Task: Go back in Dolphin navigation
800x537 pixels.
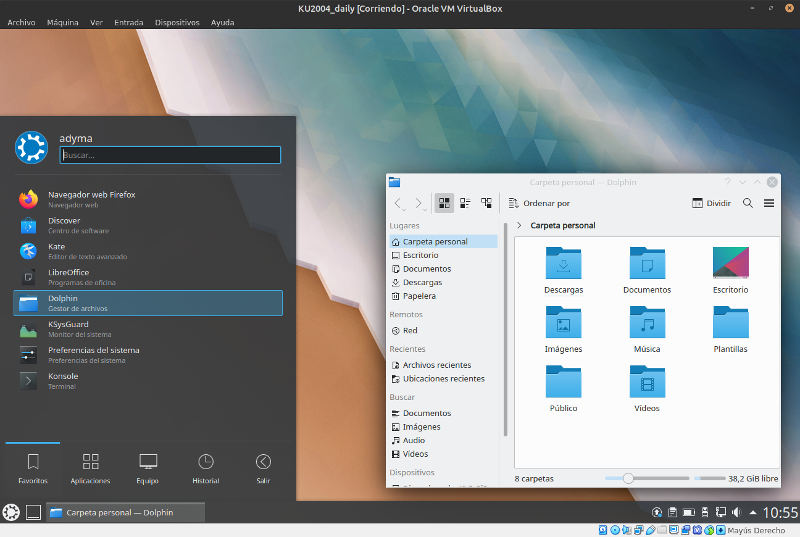Action: point(398,203)
